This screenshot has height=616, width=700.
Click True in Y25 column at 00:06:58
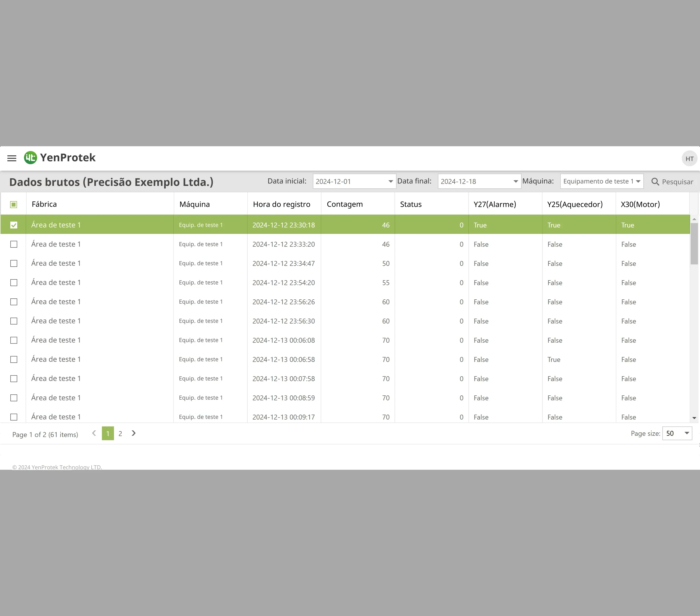click(x=554, y=359)
